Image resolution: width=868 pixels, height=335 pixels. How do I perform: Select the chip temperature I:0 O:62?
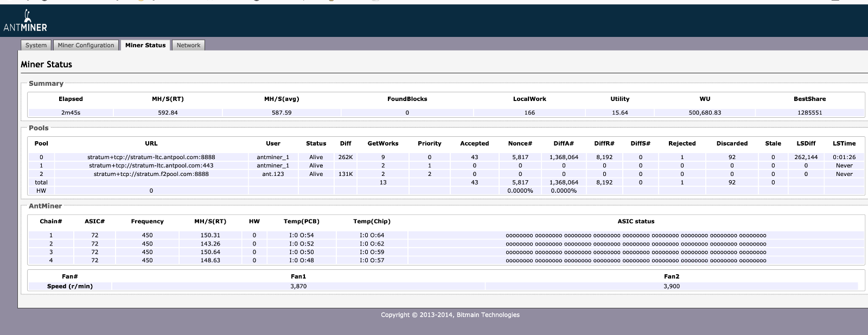pyautogui.click(x=372, y=244)
